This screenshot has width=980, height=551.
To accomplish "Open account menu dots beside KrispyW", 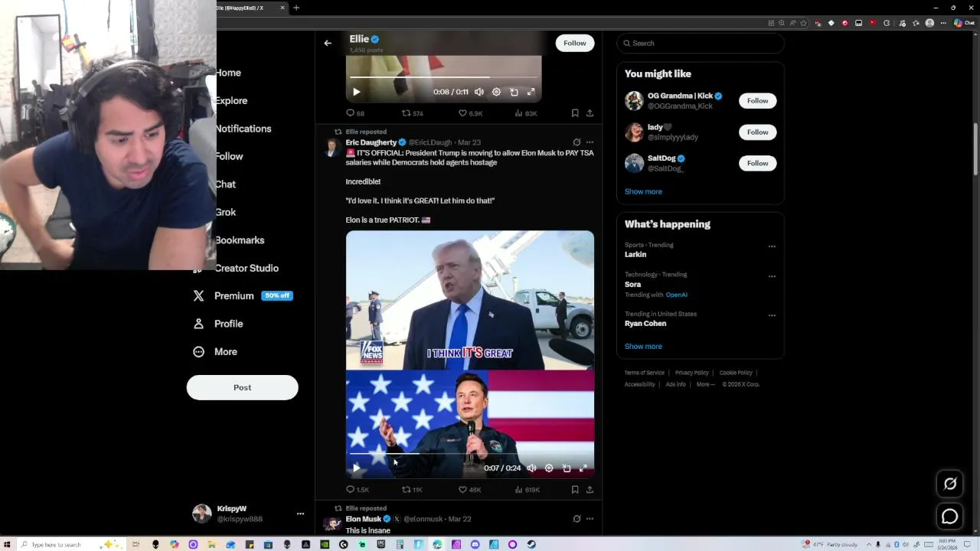I will tap(300, 514).
